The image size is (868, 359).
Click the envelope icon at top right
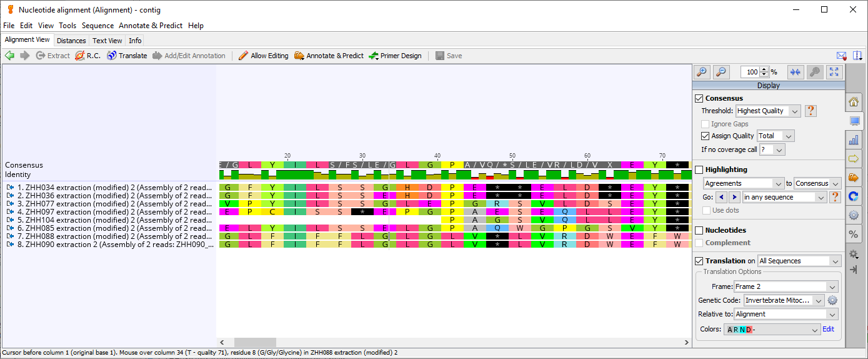click(x=842, y=56)
